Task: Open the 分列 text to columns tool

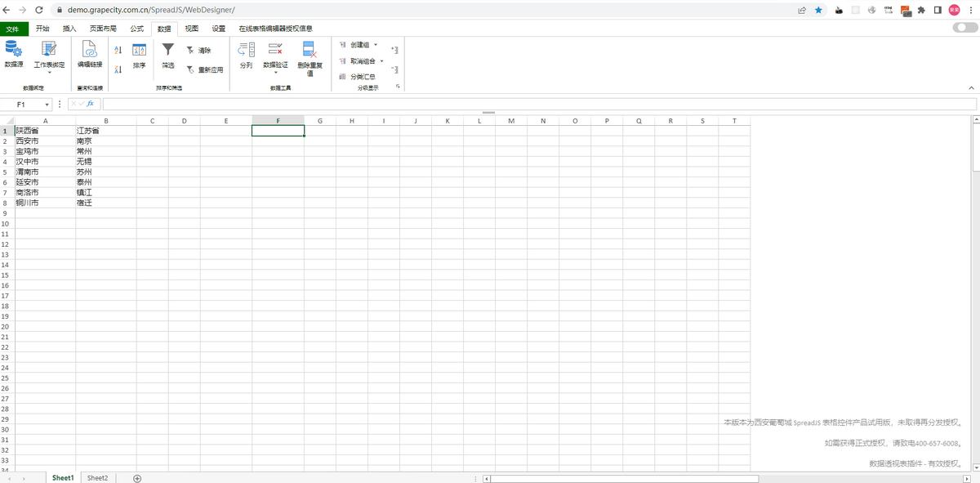Action: (x=246, y=56)
